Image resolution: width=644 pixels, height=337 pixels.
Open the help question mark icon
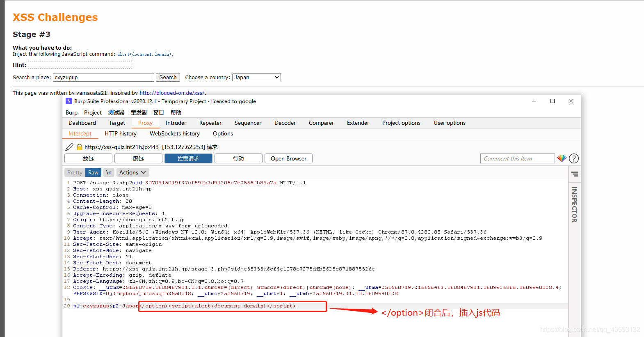coord(574,158)
